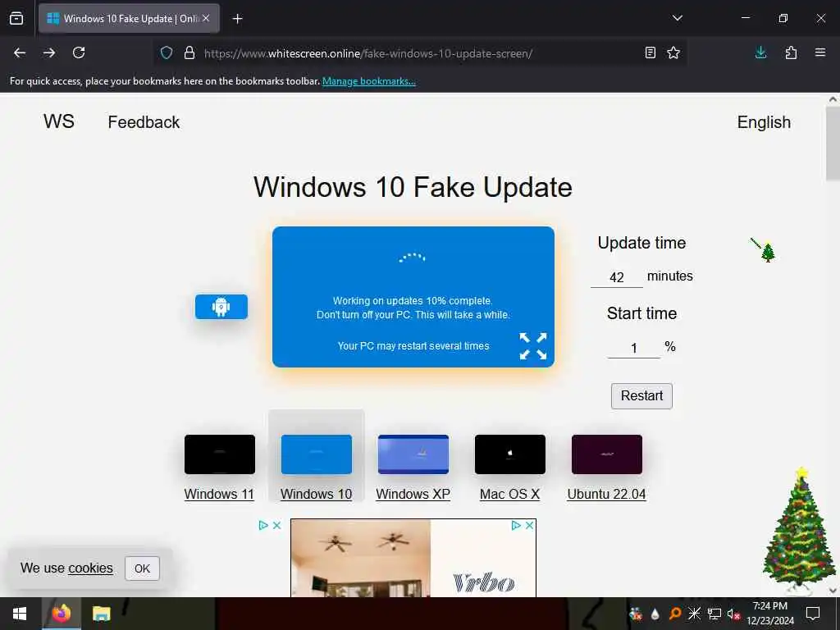Click the small Christmas tree pointer decoration icon

tap(764, 250)
